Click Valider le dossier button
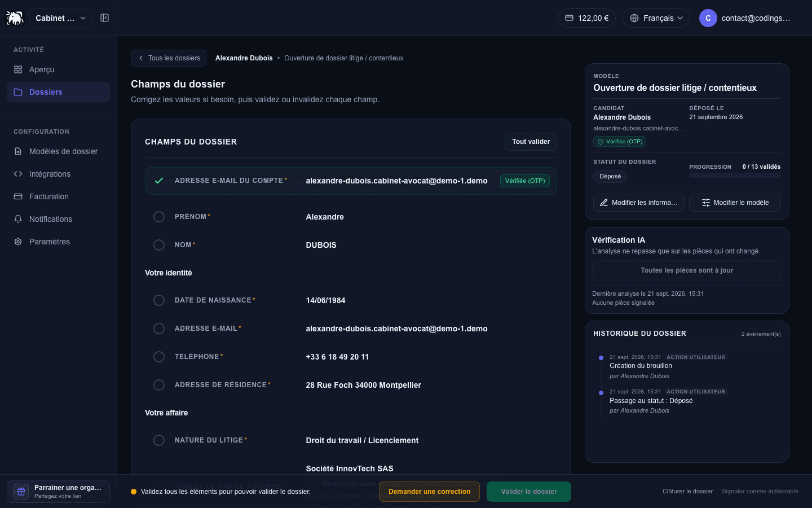Image resolution: width=812 pixels, height=508 pixels. pos(529,492)
